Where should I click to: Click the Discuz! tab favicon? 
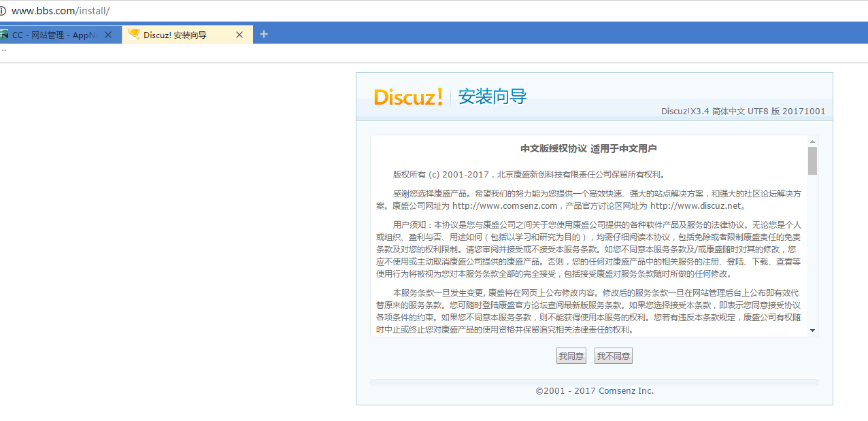click(134, 35)
